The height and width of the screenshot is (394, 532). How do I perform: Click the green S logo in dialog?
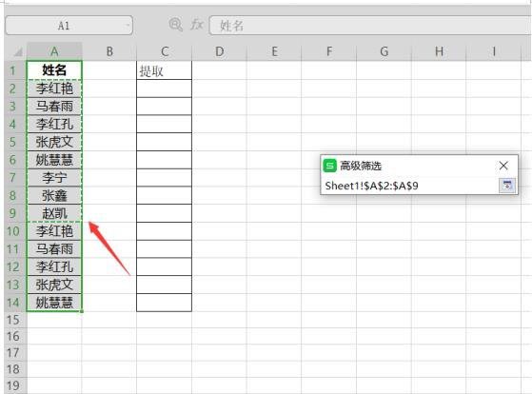coord(329,166)
